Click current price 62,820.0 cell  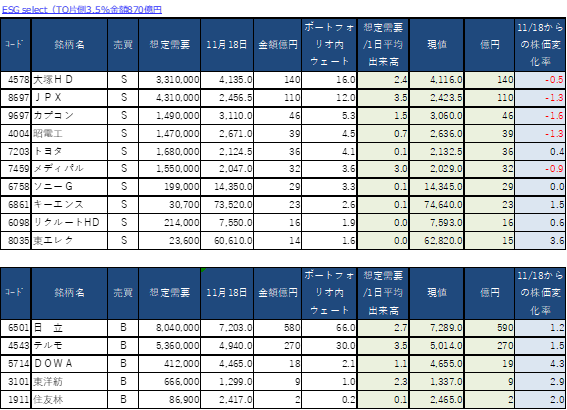(437, 240)
